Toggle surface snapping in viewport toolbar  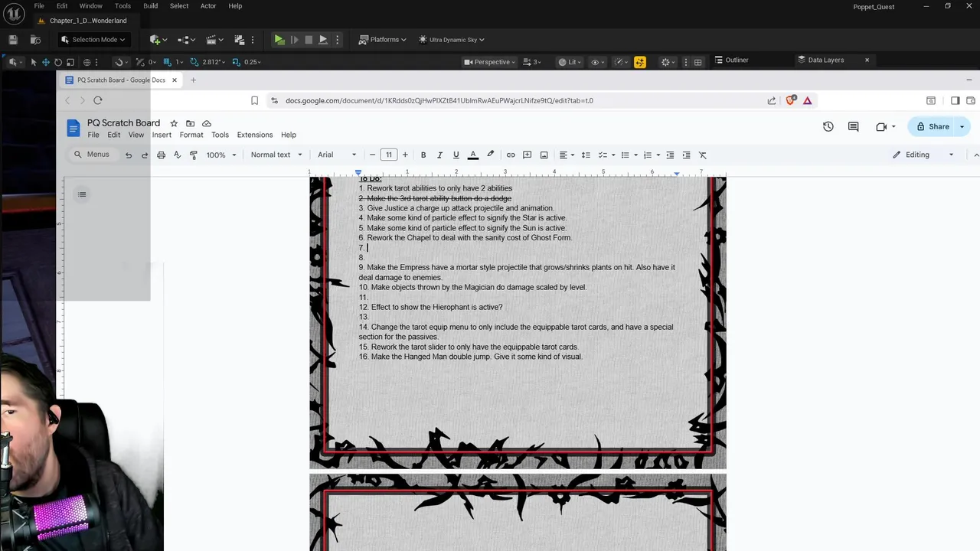pos(119,62)
